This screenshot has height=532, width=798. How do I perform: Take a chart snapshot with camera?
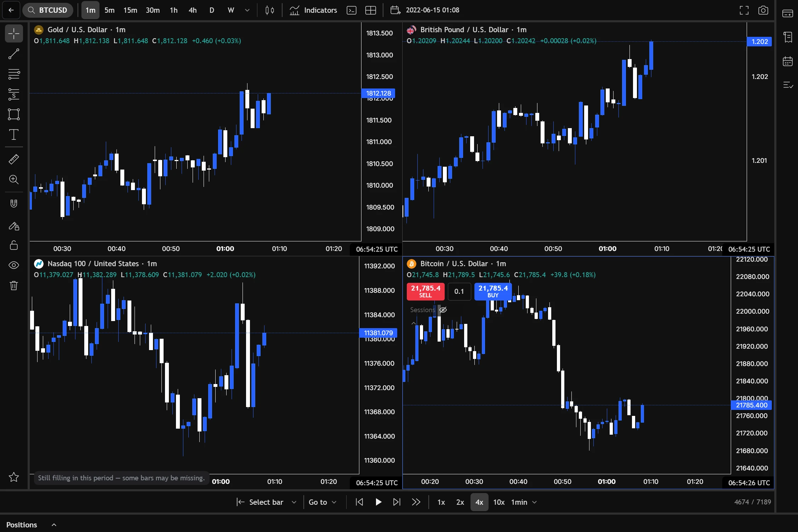tap(763, 10)
